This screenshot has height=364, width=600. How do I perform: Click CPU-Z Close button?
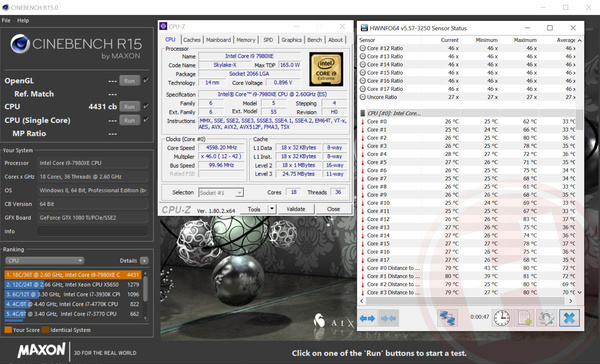333,209
